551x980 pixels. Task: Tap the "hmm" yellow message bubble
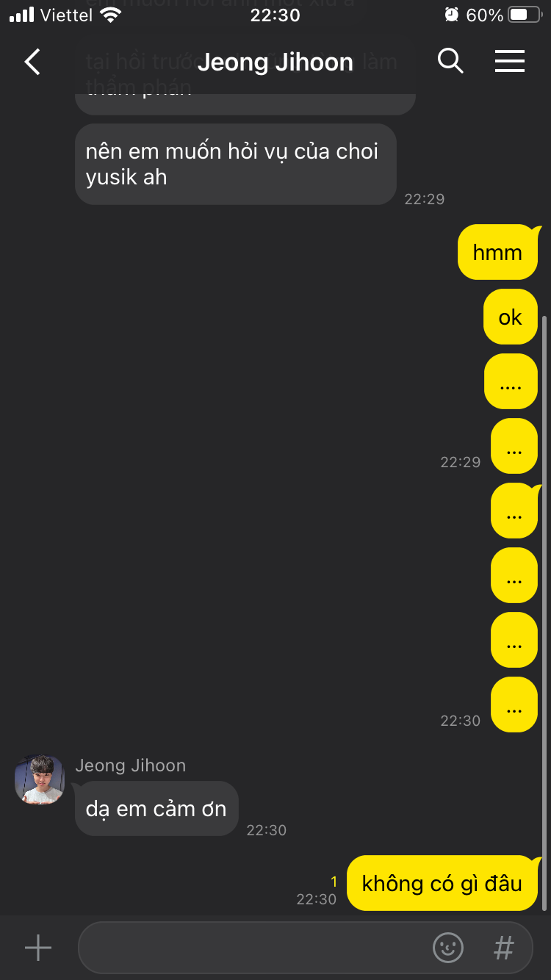[498, 252]
